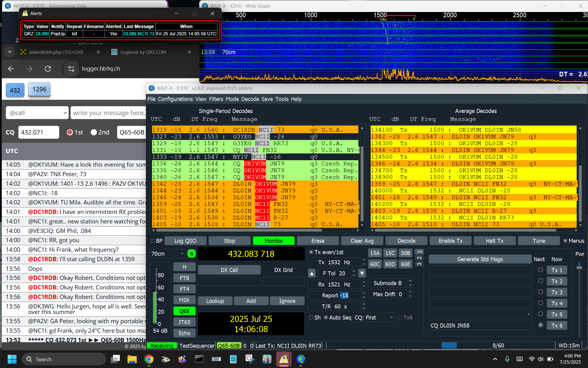Open site information icon beside address
The height and width of the screenshot is (368, 588).
(x=71, y=69)
